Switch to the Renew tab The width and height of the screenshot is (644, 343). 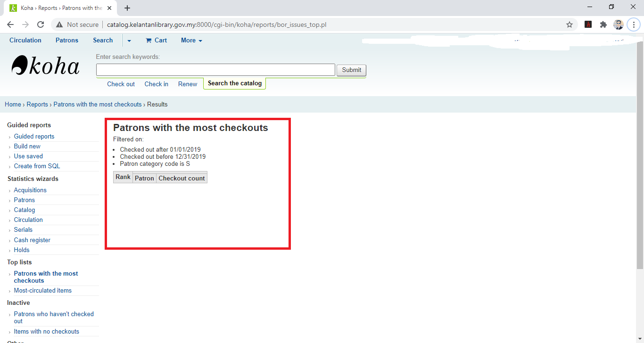point(188,84)
